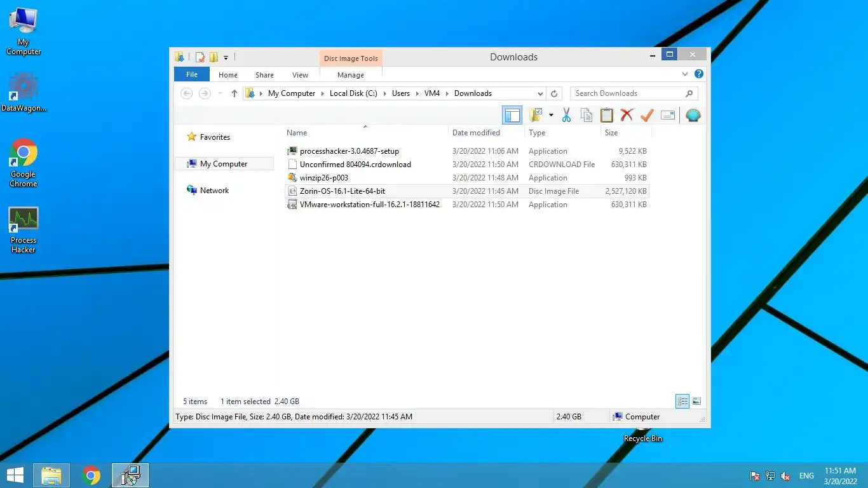Click the muted volume tray icon
This screenshot has width=868, height=488.
coord(785,476)
